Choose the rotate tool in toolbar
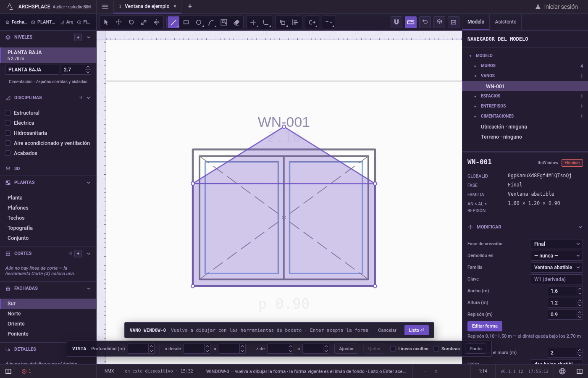Image resolution: width=588 pixels, height=378 pixels. click(x=131, y=22)
